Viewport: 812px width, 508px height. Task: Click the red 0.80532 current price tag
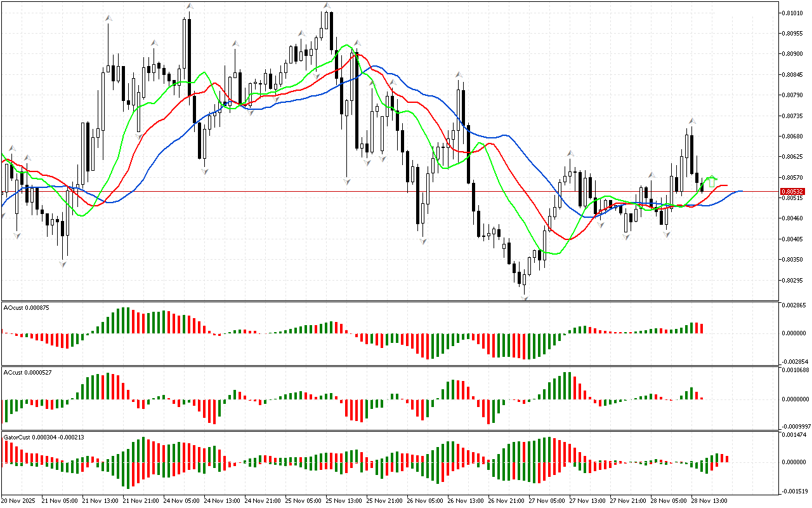792,191
